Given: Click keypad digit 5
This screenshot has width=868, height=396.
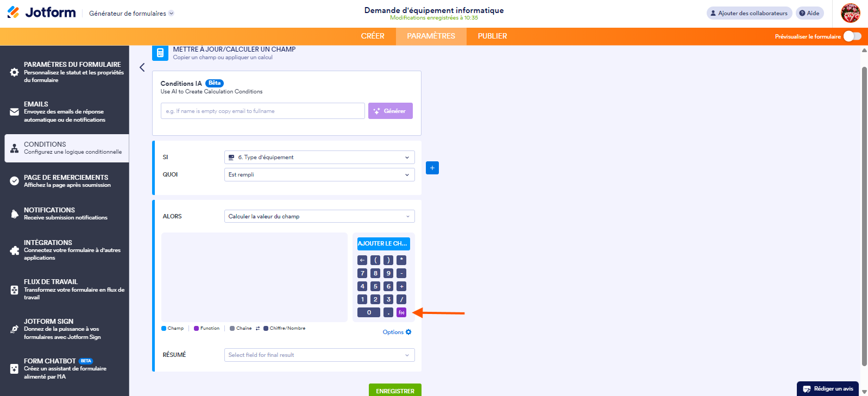Looking at the screenshot, I should pyautogui.click(x=375, y=286).
